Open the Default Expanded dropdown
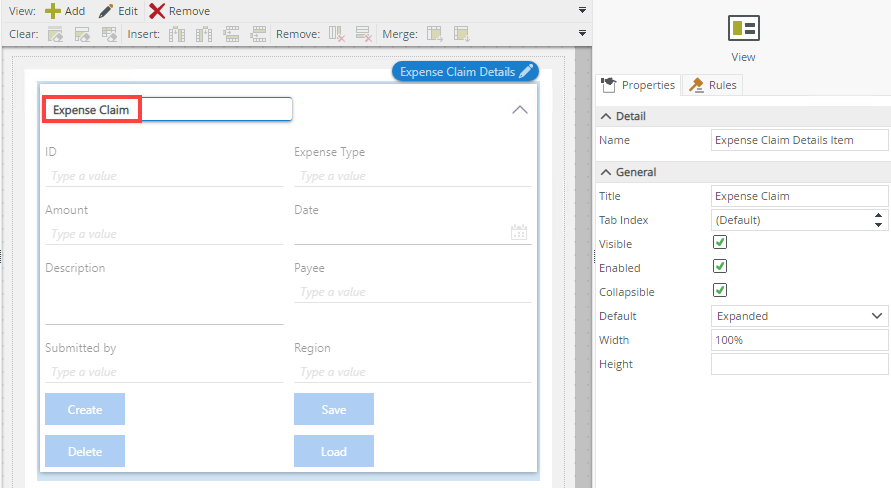 [x=799, y=316]
